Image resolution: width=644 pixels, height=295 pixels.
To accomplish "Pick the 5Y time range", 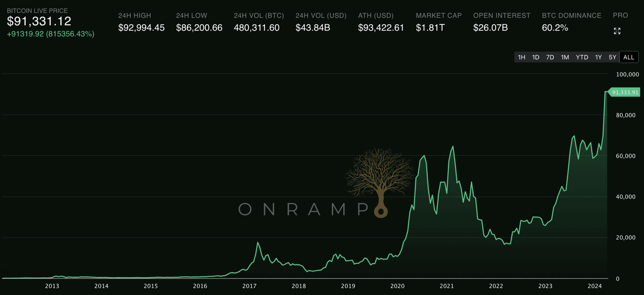I will click(x=612, y=57).
